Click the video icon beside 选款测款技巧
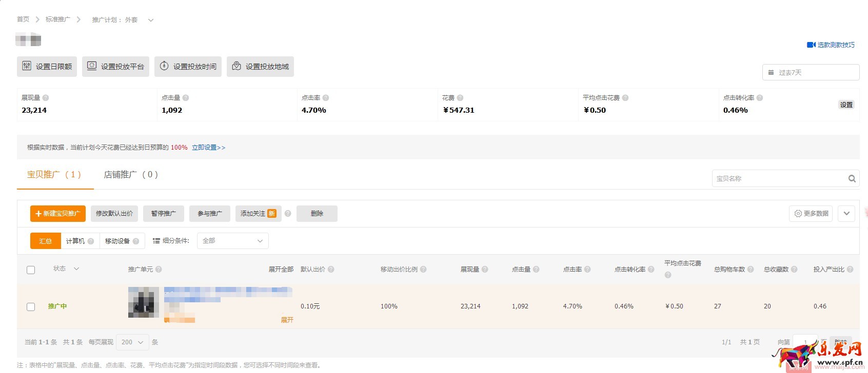The width and height of the screenshot is (868, 373). tap(811, 45)
